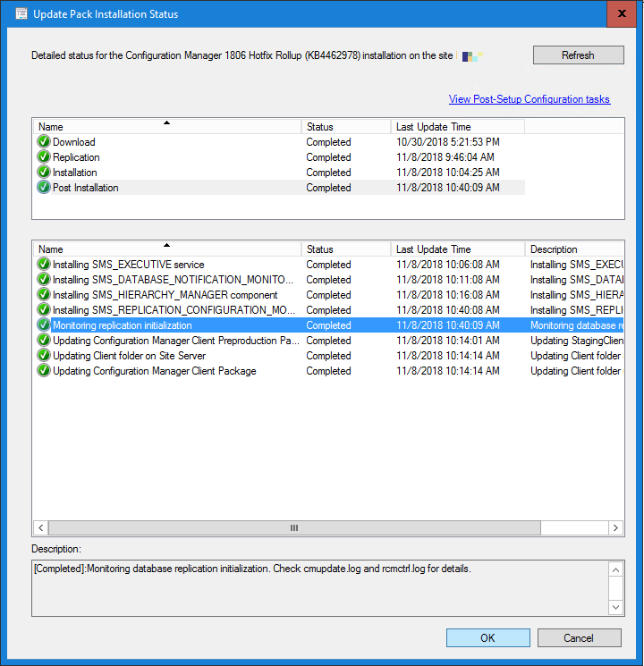Click the 11/8/2018 10:14:01 AM timestamp

[x=447, y=341]
